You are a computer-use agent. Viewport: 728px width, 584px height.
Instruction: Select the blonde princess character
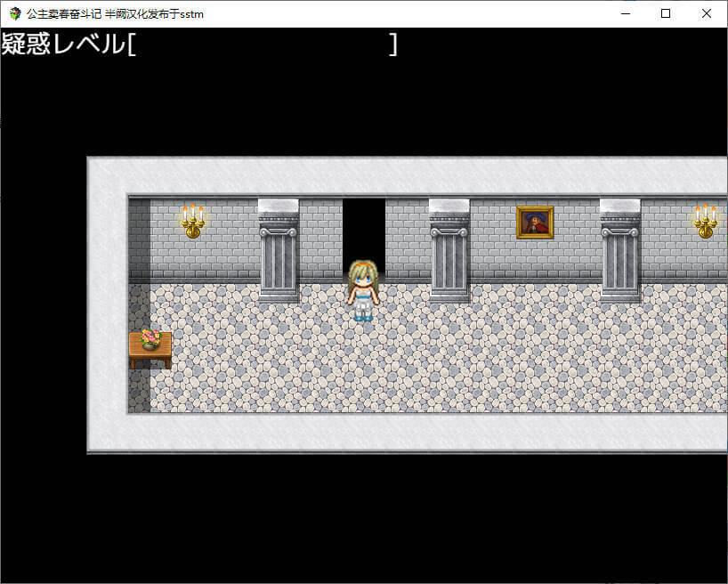[x=363, y=289]
